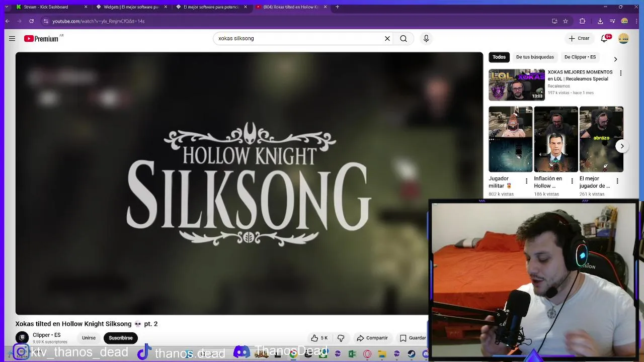The height and width of the screenshot is (362, 644).
Task: Reload the YouTube page
Action: (x=31, y=21)
